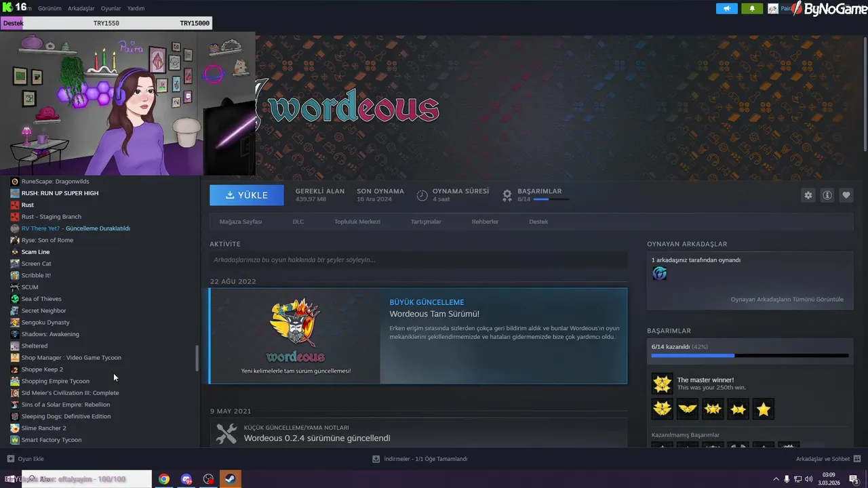Select Rust - Staging Branch

[x=51, y=217]
